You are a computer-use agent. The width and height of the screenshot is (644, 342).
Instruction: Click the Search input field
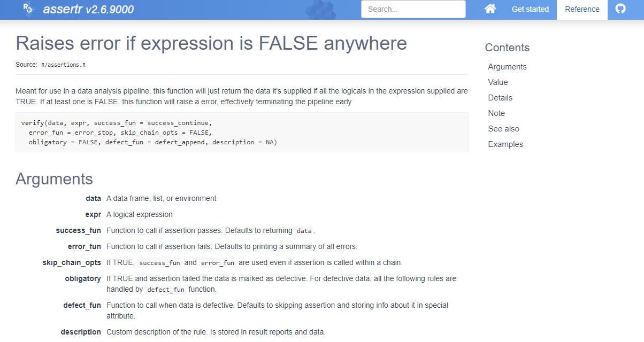pyautogui.click(x=413, y=9)
